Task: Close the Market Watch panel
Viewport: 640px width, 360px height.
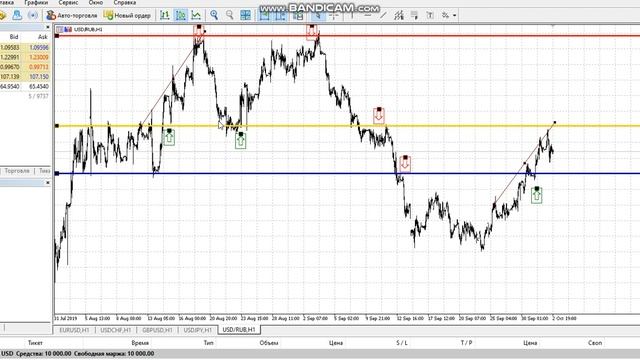Action: point(48,27)
